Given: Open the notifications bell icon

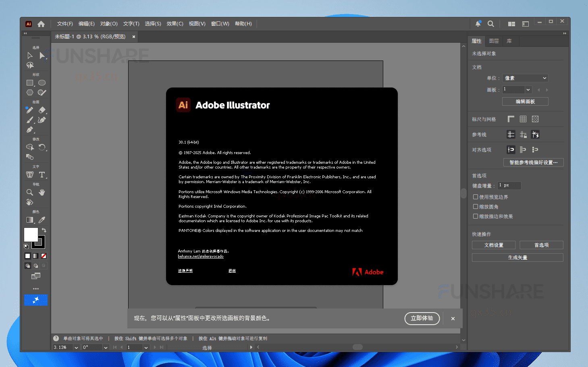Looking at the screenshot, I should click(478, 24).
